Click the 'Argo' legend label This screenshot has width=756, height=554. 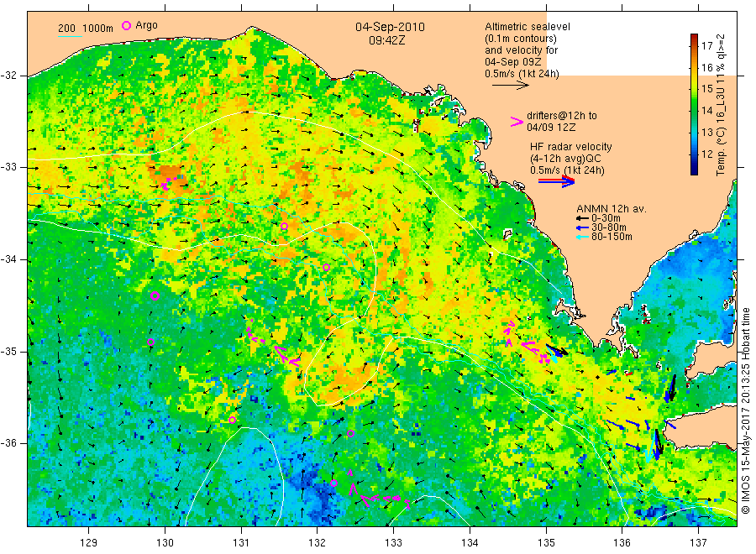pos(146,25)
